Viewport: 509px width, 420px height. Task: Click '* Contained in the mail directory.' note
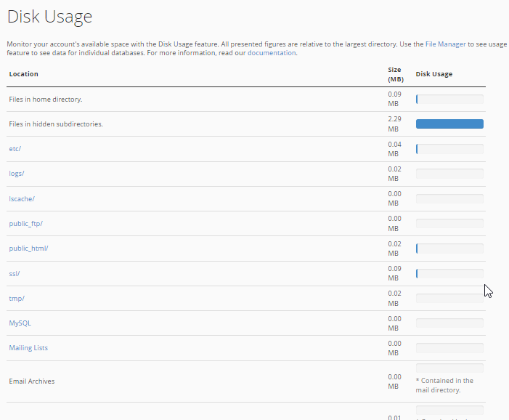444,385
